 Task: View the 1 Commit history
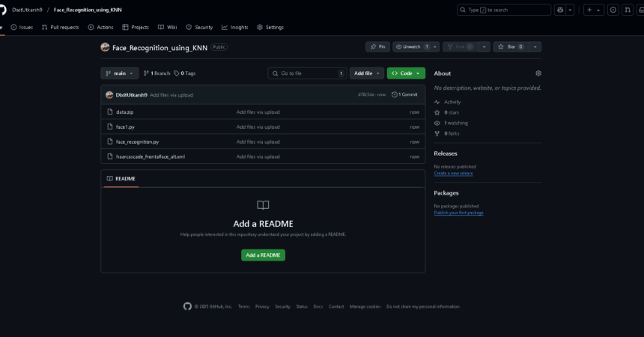[x=404, y=94]
